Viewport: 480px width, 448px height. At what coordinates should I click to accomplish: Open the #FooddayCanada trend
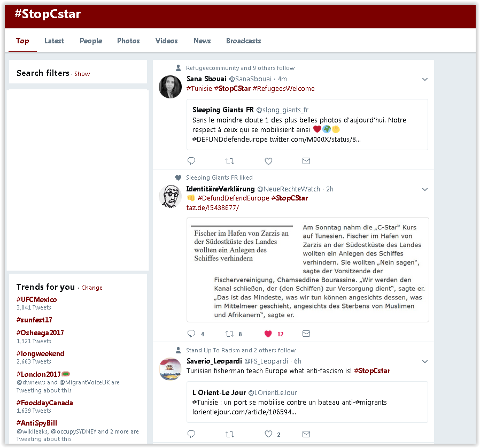point(45,403)
